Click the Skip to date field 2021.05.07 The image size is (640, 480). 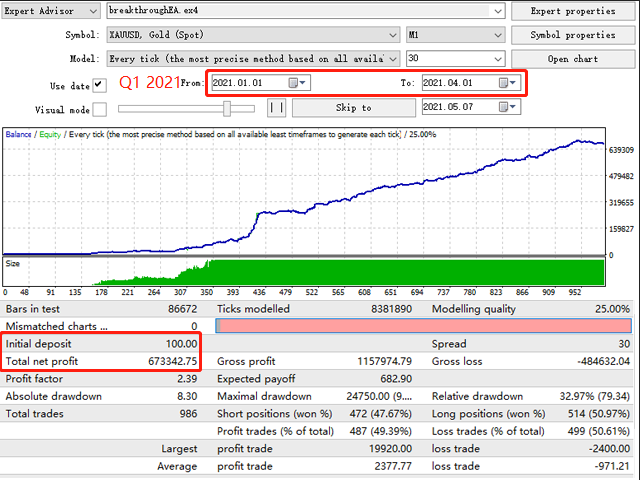coord(471,107)
